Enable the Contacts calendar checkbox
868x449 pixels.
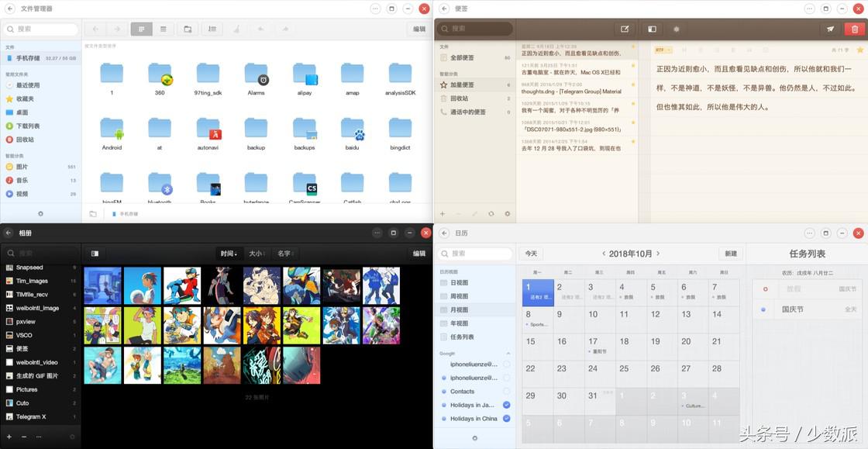click(506, 392)
